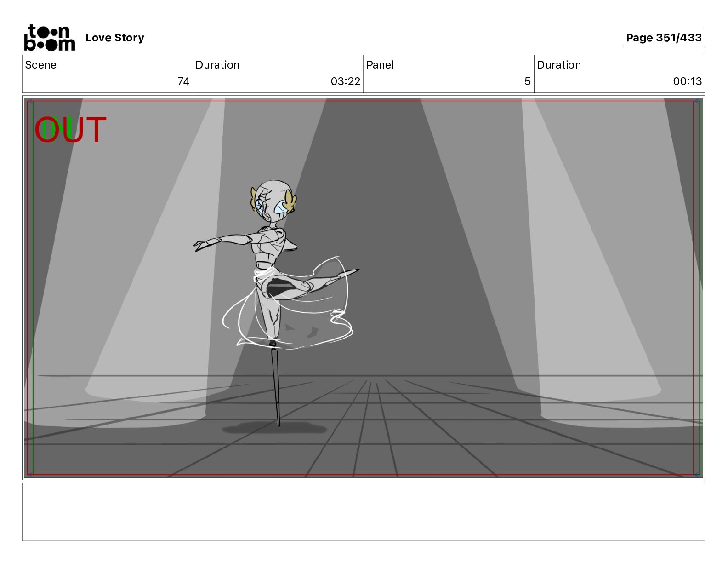Click the 'Scene' header label
Viewport: 728px width, 563px height.
coord(41,65)
